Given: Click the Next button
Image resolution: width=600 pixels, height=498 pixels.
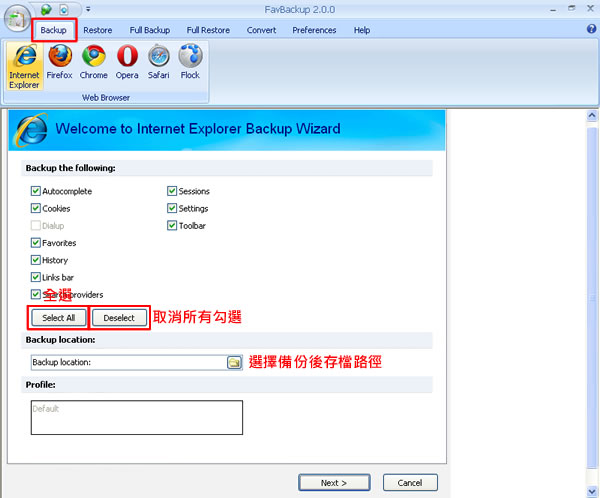Looking at the screenshot, I should (x=334, y=483).
